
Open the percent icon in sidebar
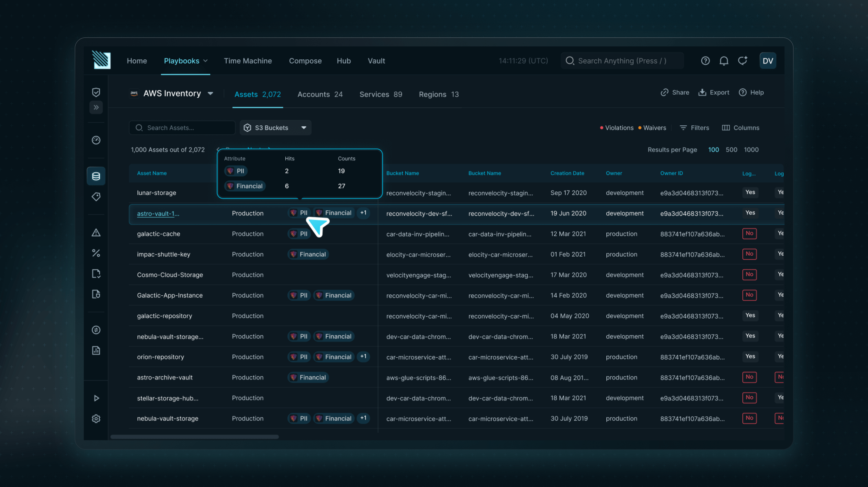coord(96,253)
